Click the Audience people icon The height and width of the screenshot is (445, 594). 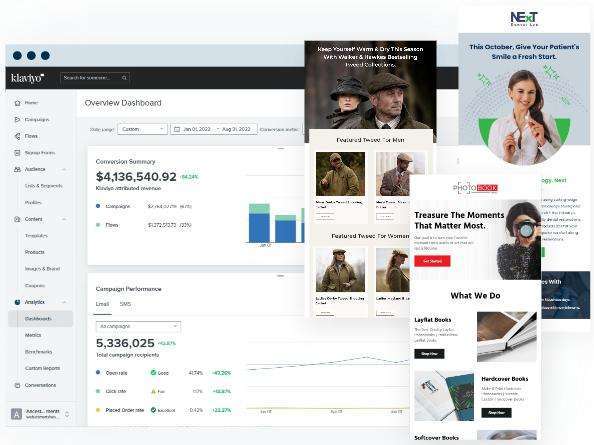point(17,169)
